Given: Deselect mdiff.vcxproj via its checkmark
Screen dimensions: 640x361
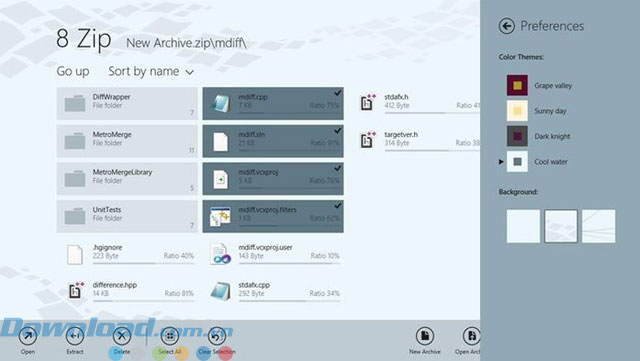Looking at the screenshot, I should [x=338, y=168].
